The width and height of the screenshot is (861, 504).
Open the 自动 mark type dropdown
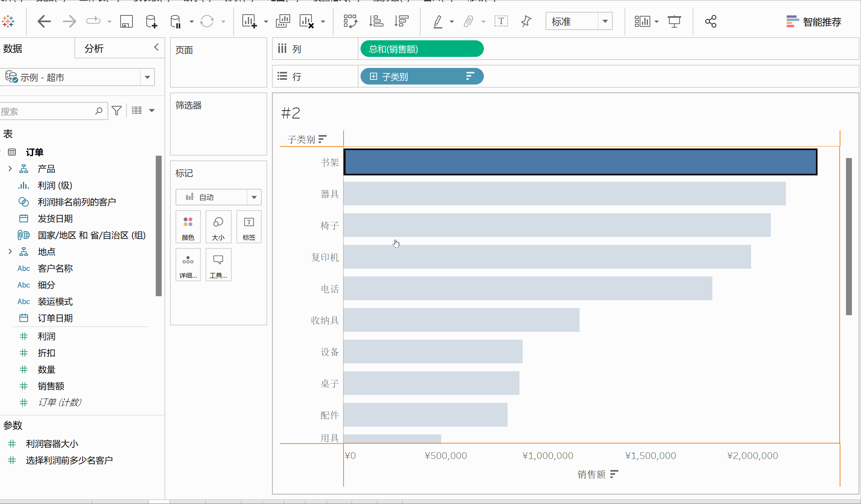[254, 197]
